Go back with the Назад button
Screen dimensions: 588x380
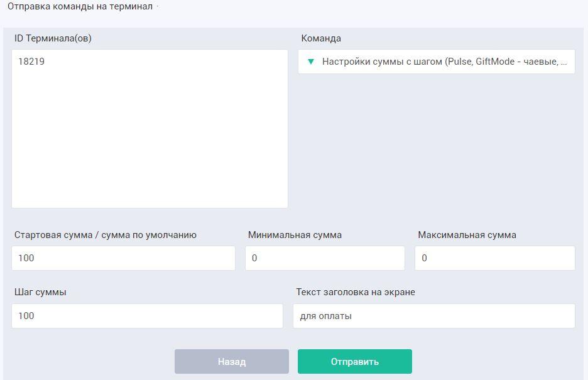232,361
